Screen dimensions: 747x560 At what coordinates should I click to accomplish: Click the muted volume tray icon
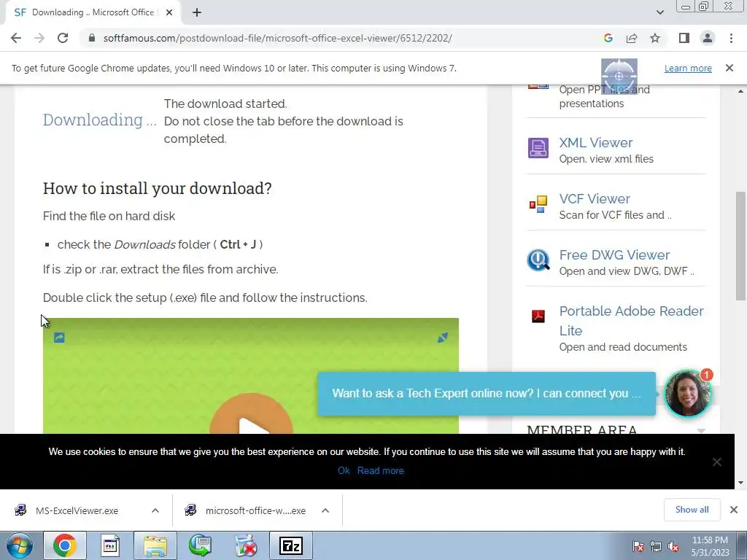coord(673,547)
